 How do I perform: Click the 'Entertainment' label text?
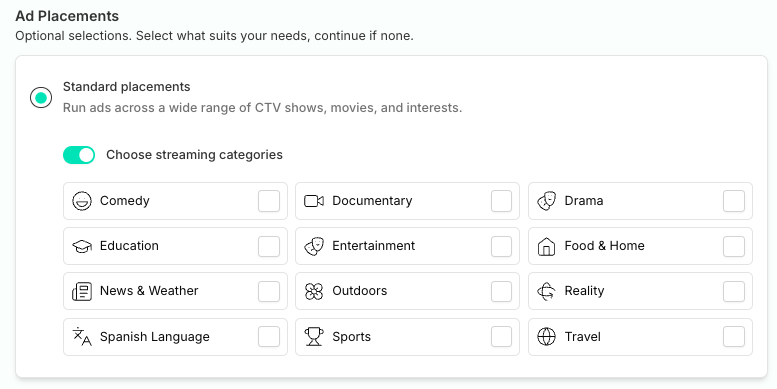(x=374, y=246)
